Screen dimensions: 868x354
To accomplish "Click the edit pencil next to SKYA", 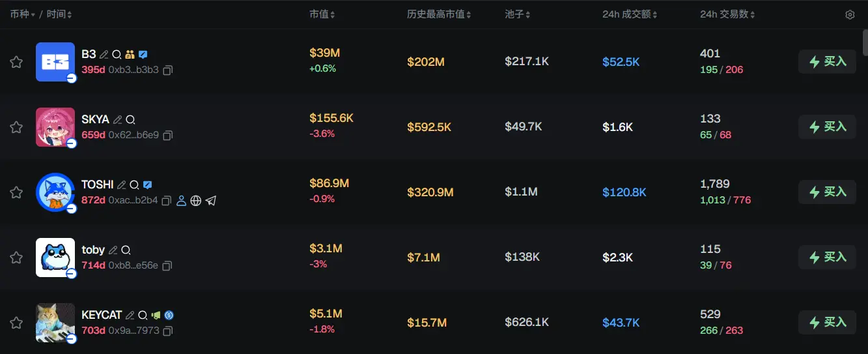I will [118, 120].
